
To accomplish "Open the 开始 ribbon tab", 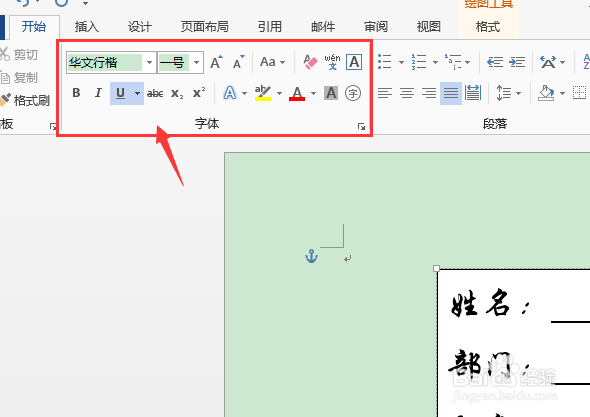I will point(34,27).
